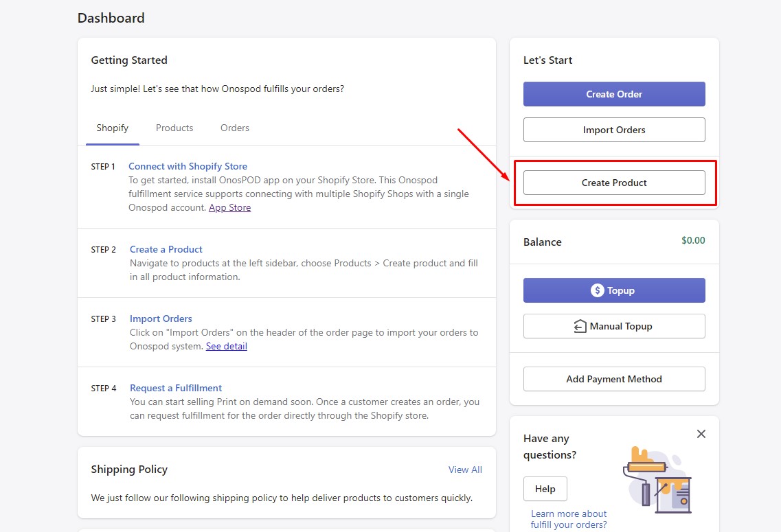Click the STEP 3 label
781x532 pixels.
coord(104,319)
